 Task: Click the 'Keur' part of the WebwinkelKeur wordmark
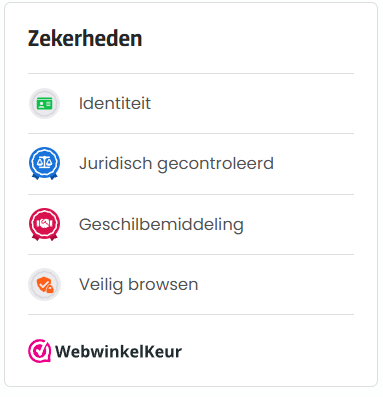coord(163,352)
